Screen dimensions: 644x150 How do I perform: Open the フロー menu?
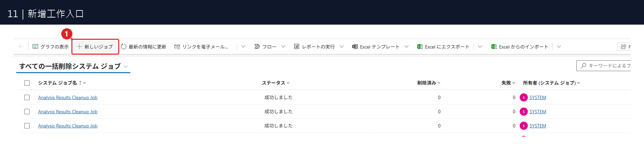(265, 47)
